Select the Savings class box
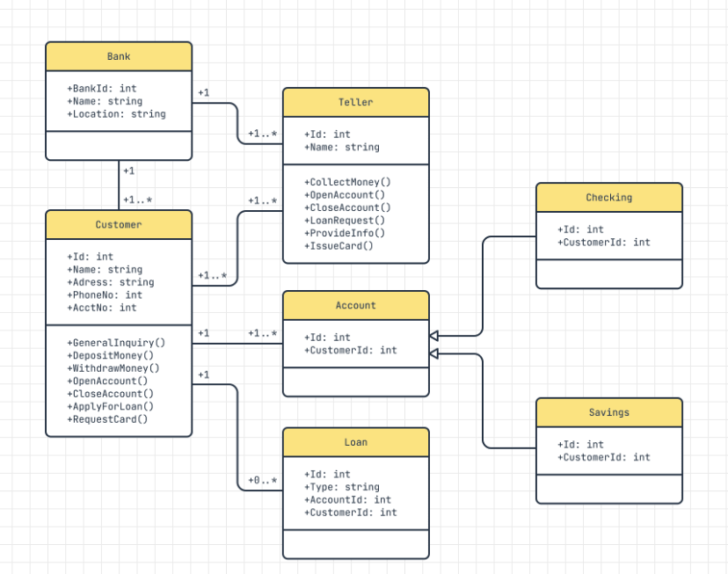The height and width of the screenshot is (574, 728). (x=608, y=448)
